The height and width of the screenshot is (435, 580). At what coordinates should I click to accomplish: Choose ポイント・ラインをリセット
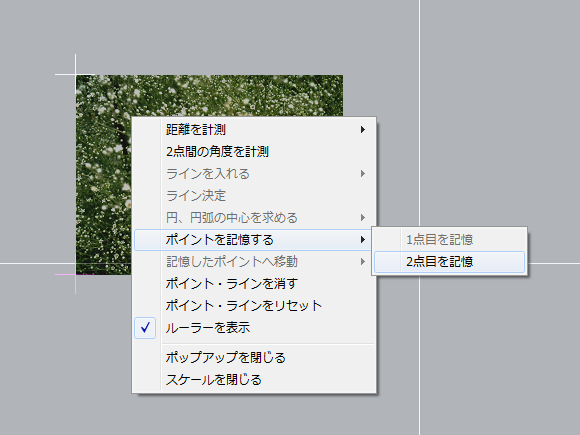pyautogui.click(x=254, y=306)
